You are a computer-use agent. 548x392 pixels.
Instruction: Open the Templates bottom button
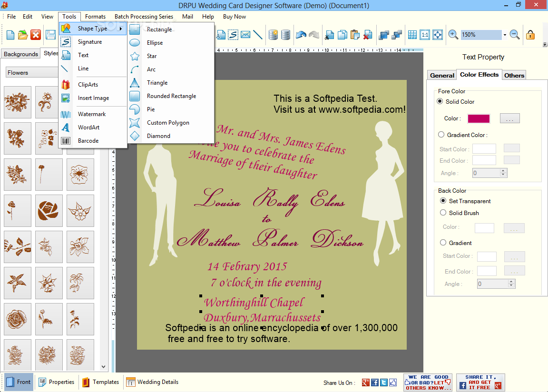pyautogui.click(x=101, y=382)
